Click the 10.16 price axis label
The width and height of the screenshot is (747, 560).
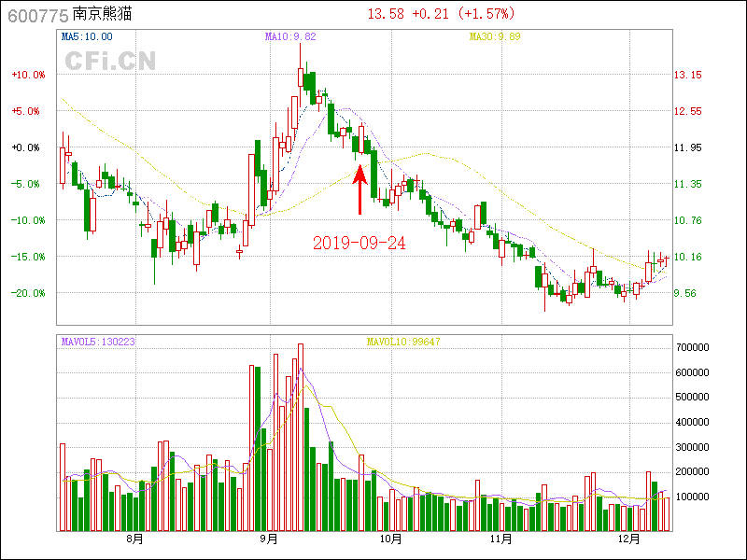pos(687,257)
